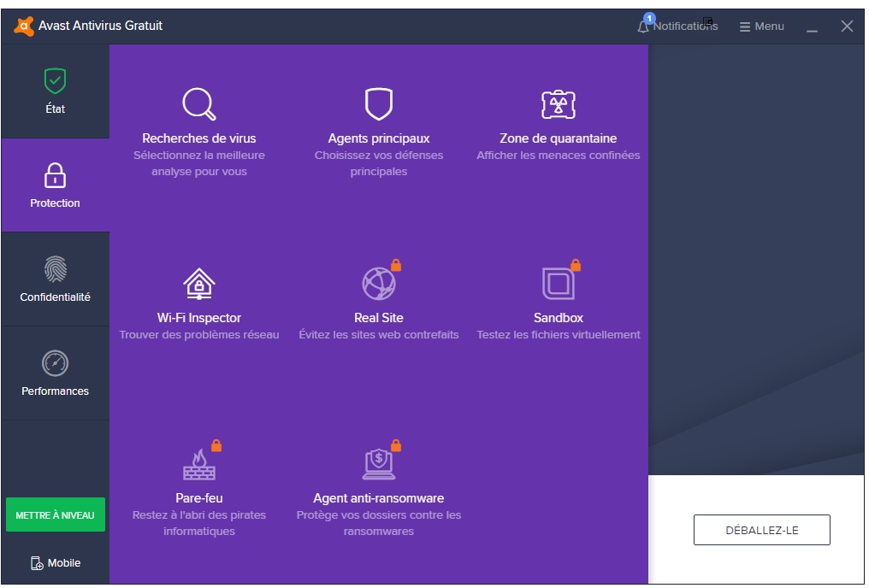The height and width of the screenshot is (588, 869).
Task: Open the Zone de quarantaine icon
Action: pos(558,104)
